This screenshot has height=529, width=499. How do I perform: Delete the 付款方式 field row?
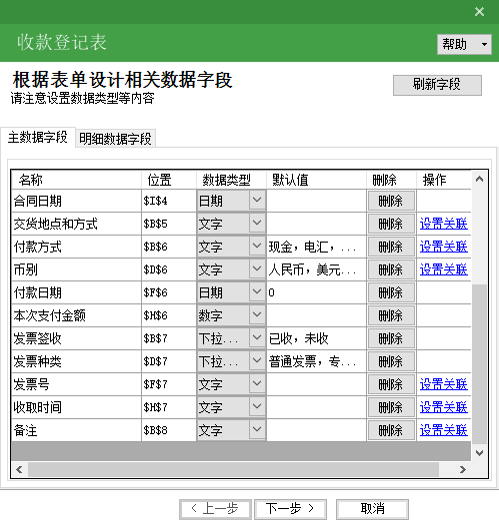[391, 247]
